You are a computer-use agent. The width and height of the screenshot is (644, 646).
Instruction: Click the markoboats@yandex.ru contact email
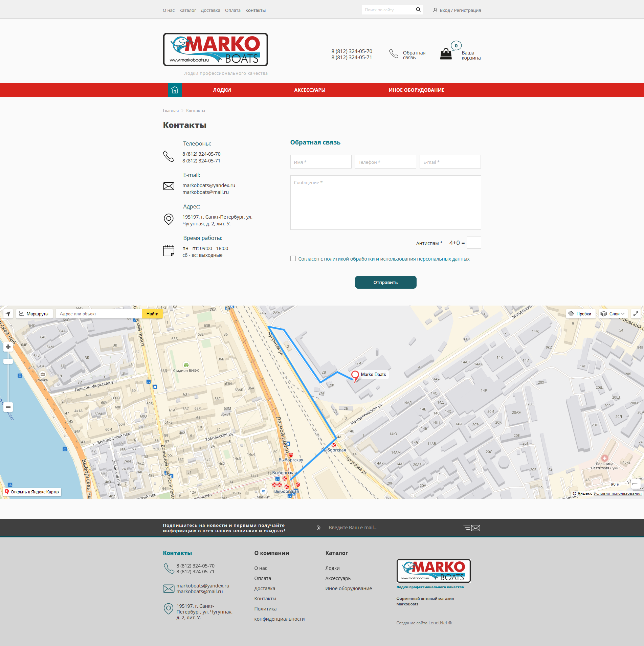tap(209, 185)
